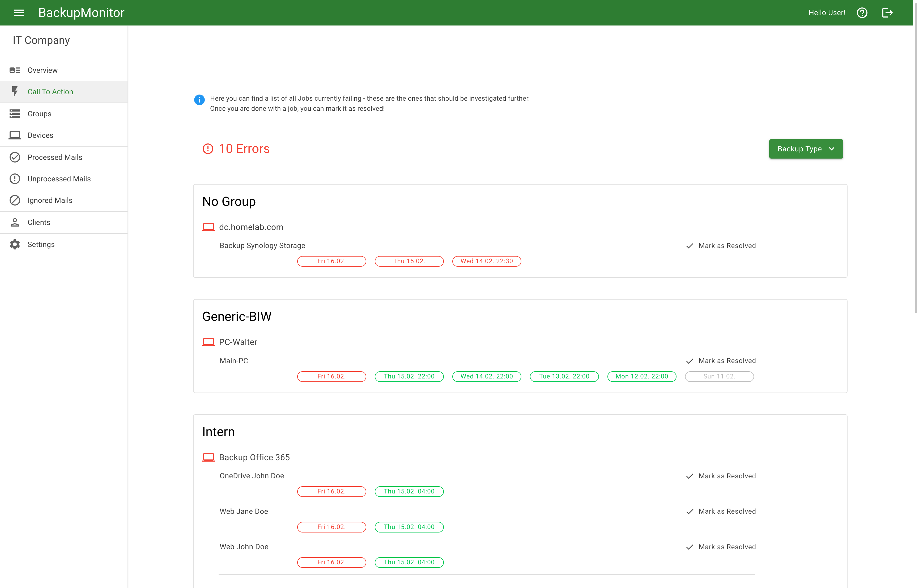Navigate to the Overview page
Viewport: 919px width, 588px height.
pos(42,70)
